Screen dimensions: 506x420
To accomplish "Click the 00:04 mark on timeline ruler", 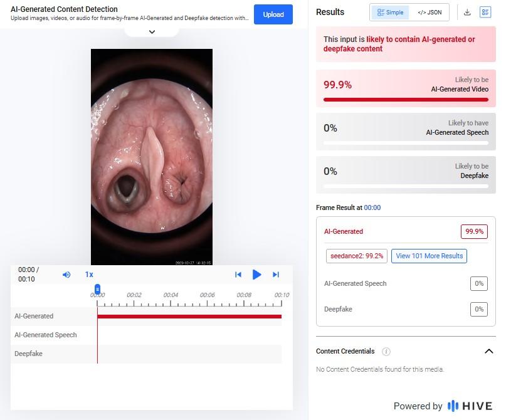I will [171, 295].
